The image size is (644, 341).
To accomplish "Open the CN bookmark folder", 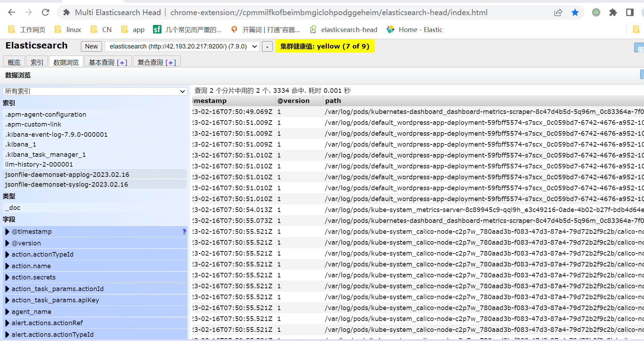I will click(x=101, y=30).
